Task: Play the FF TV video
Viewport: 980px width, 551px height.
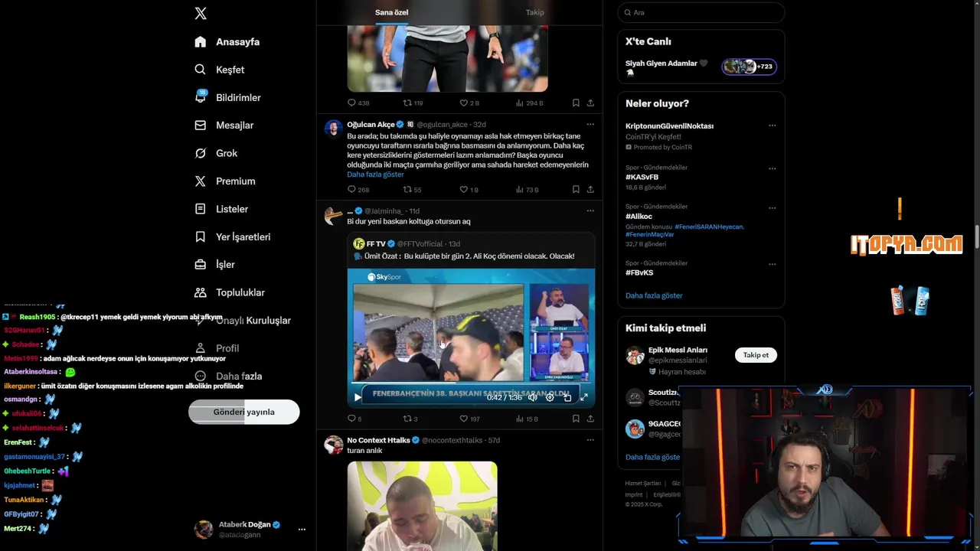Action: 357,397
